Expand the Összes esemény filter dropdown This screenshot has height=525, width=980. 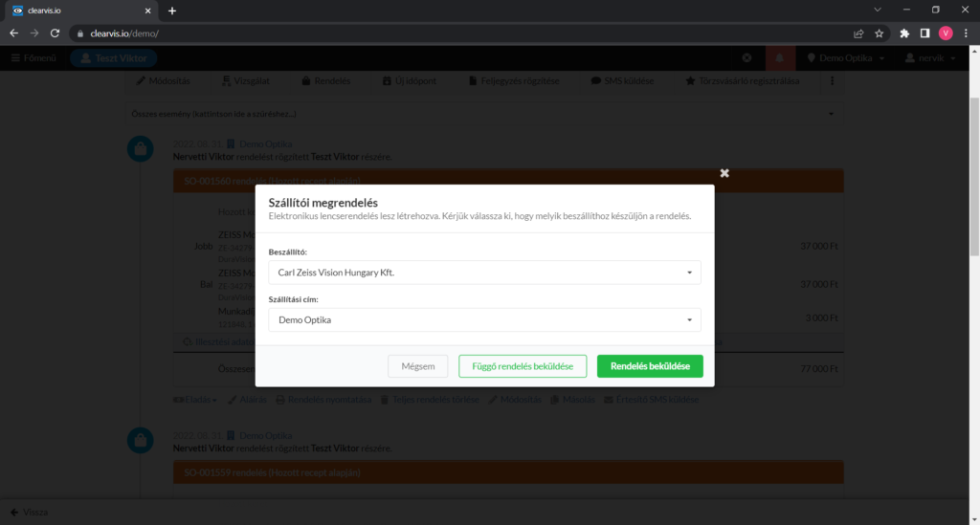(x=483, y=114)
